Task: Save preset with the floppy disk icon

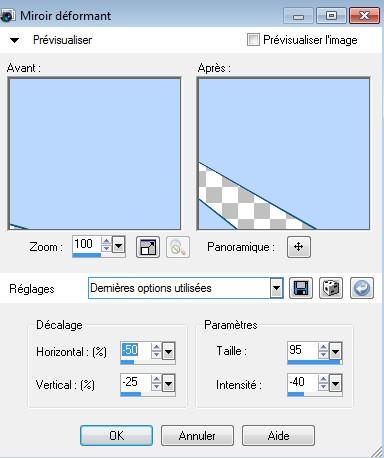Action: pos(301,288)
